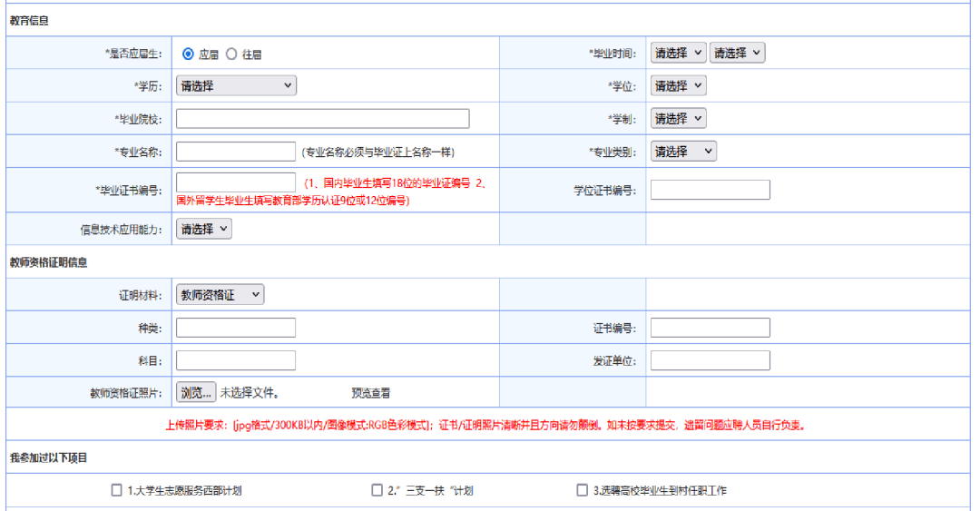Check 1.大学生志愿服务西部计划 checkbox
The image size is (980, 511).
tap(116, 490)
